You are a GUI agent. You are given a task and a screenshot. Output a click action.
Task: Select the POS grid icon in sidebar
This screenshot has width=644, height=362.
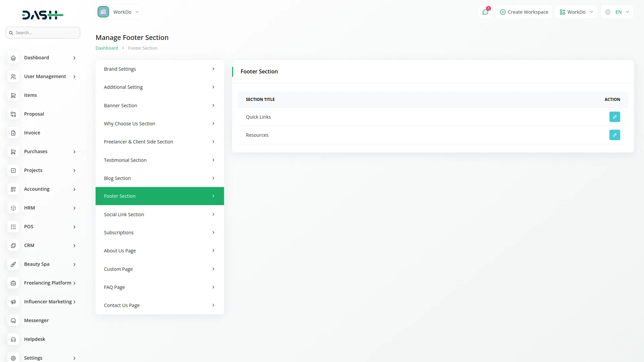(x=13, y=227)
